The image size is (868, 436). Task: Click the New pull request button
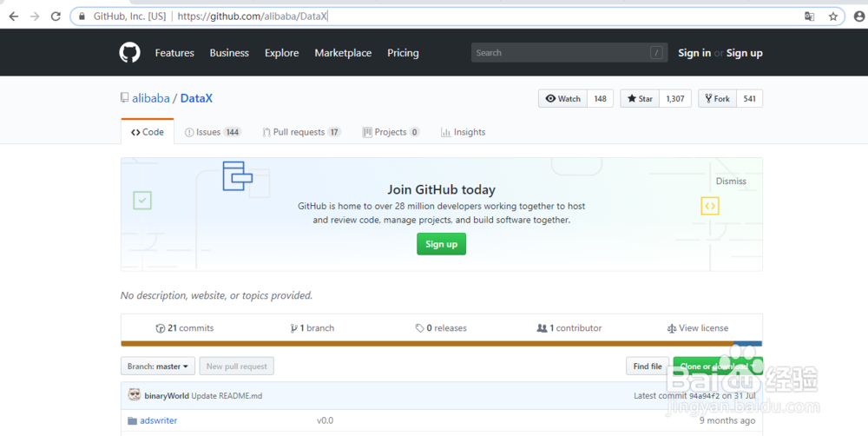click(236, 367)
